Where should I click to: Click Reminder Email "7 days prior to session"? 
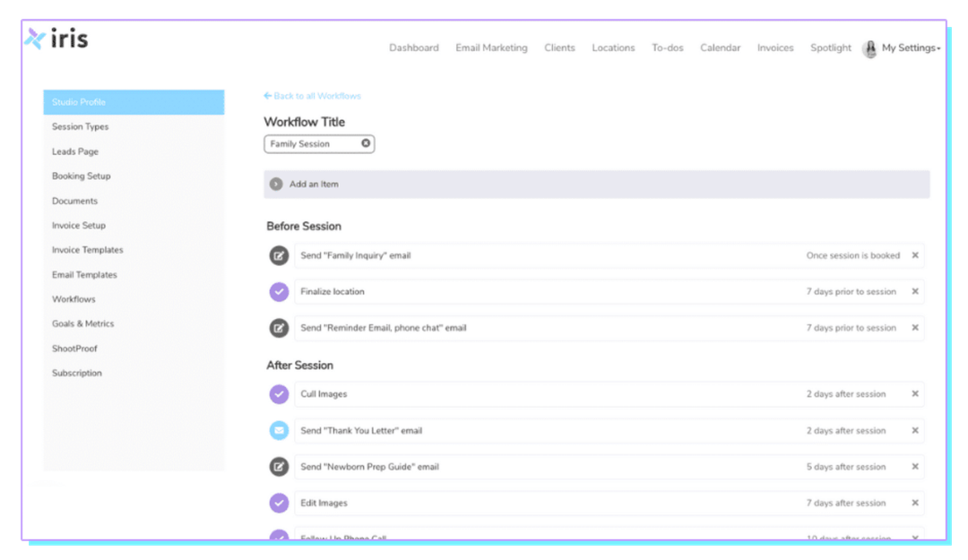851,328
